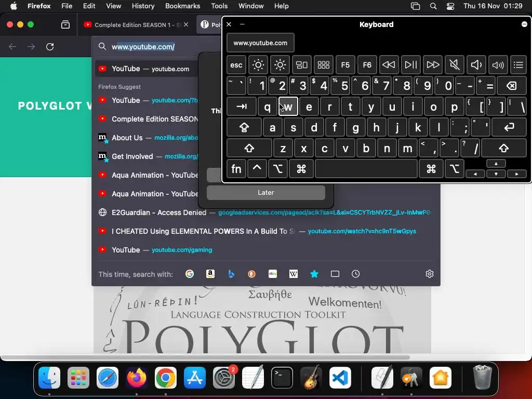Open the View menu
The height and width of the screenshot is (399, 532).
coord(113,6)
